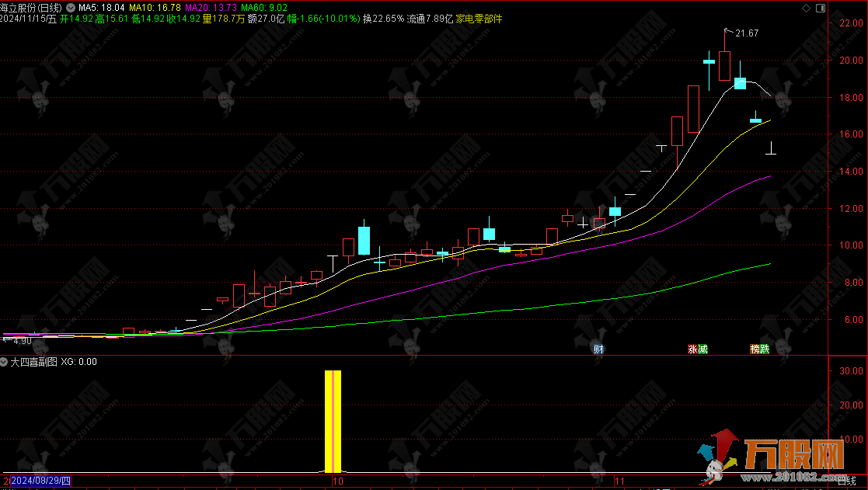Expand the 大四喜副图 indicator dropdown arrow
Screen dimensions: 868x490
(5, 362)
